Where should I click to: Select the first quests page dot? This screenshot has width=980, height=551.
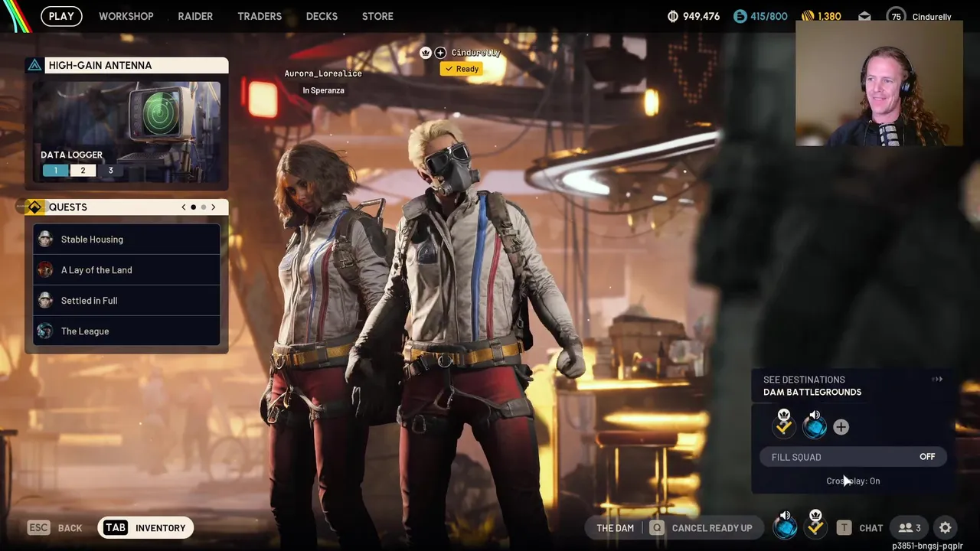(193, 207)
